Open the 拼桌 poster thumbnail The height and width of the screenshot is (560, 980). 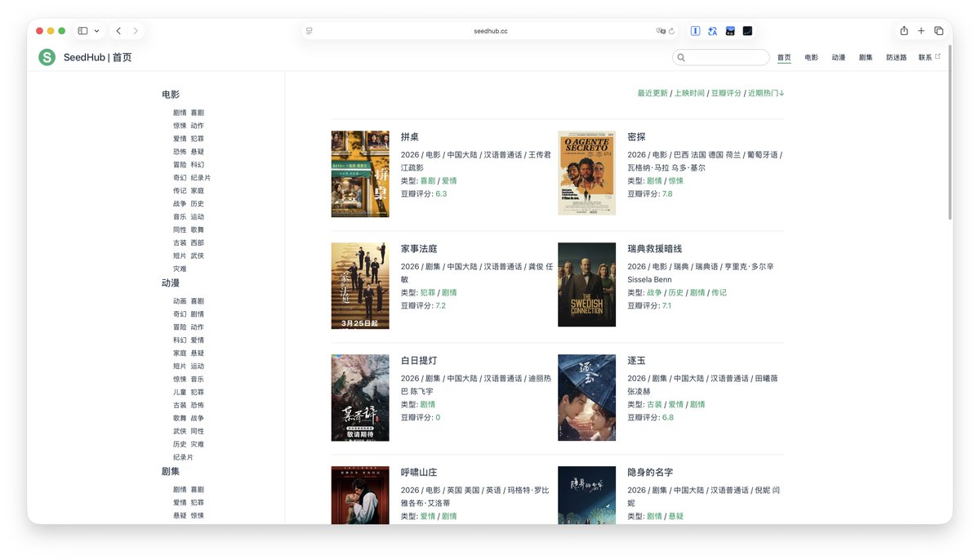coord(360,174)
